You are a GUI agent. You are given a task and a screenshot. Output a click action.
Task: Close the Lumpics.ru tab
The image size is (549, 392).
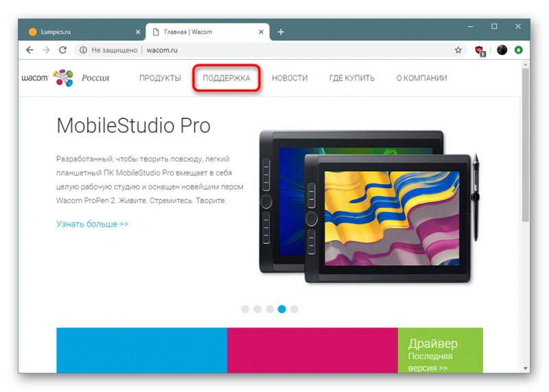(x=138, y=32)
